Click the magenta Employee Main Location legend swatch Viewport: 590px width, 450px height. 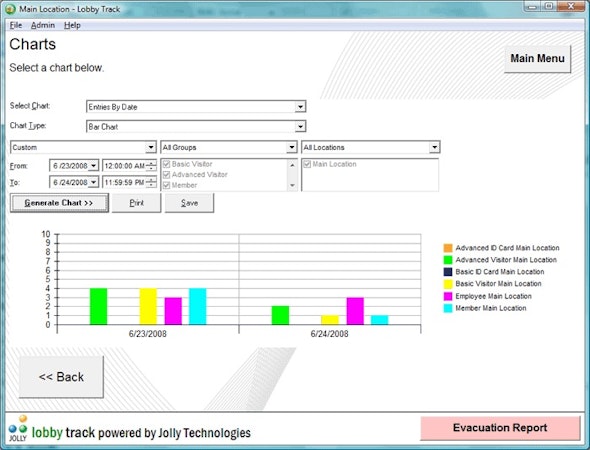click(x=448, y=296)
